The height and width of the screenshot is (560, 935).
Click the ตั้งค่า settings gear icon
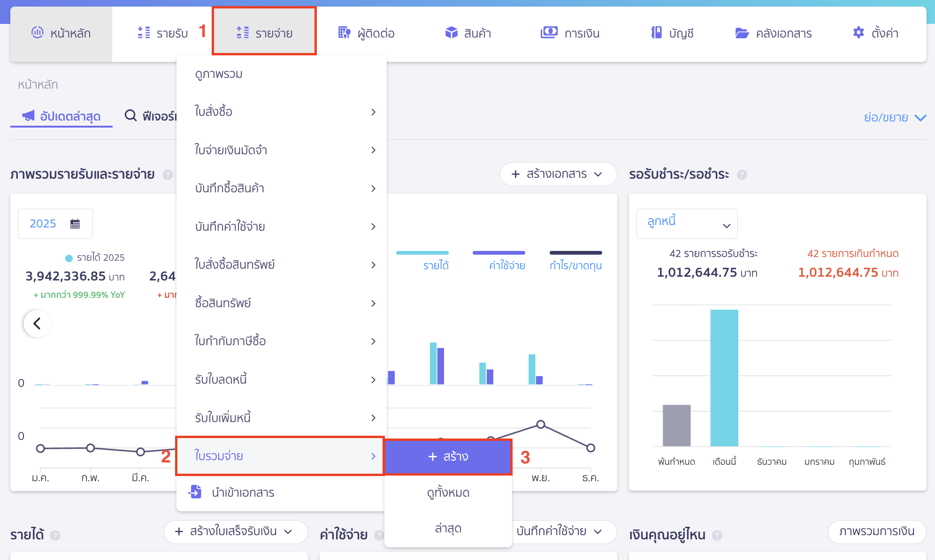858,33
